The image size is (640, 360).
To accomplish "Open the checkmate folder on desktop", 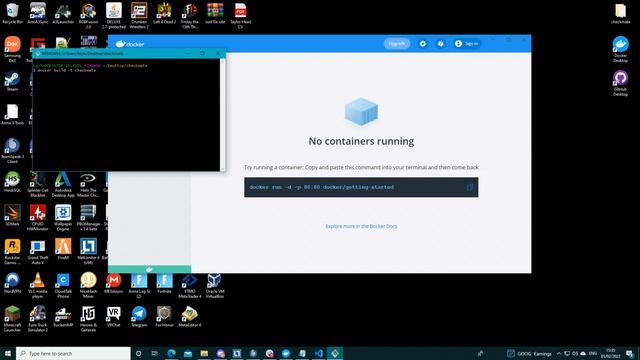I will [620, 13].
